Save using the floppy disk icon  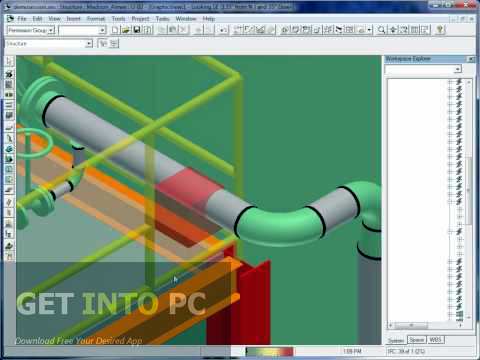point(137,30)
